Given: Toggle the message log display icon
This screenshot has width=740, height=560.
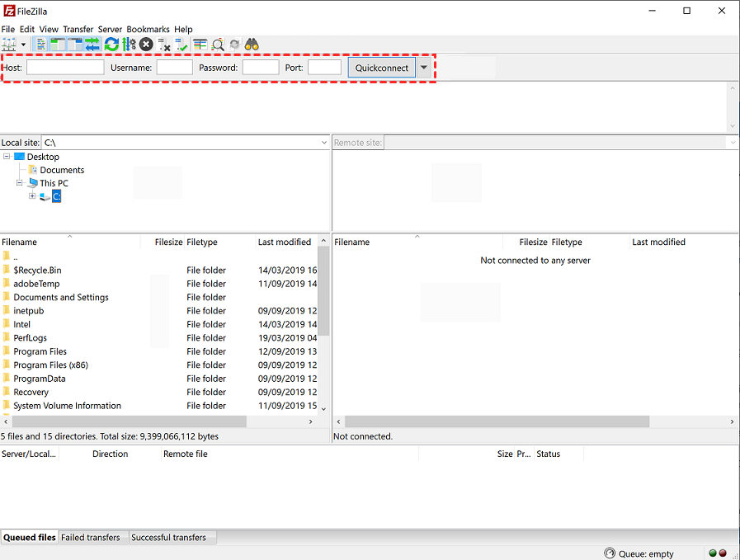Looking at the screenshot, I should point(41,45).
